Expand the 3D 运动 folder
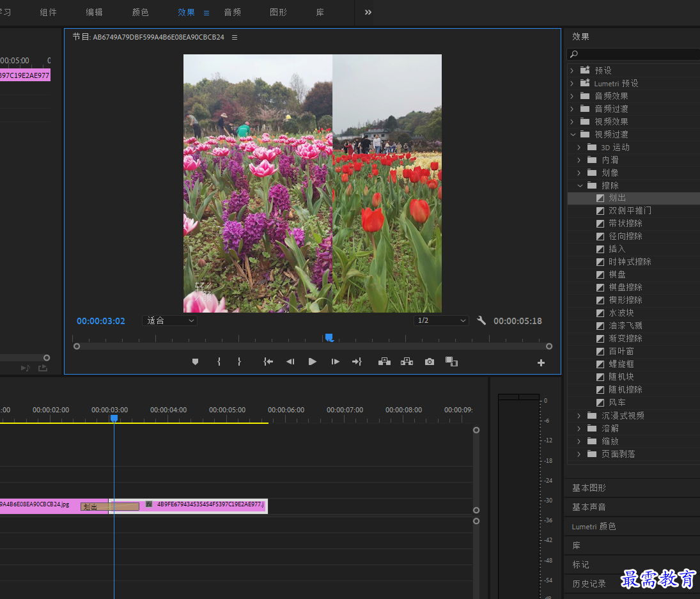The width and height of the screenshot is (700, 599). (579, 147)
